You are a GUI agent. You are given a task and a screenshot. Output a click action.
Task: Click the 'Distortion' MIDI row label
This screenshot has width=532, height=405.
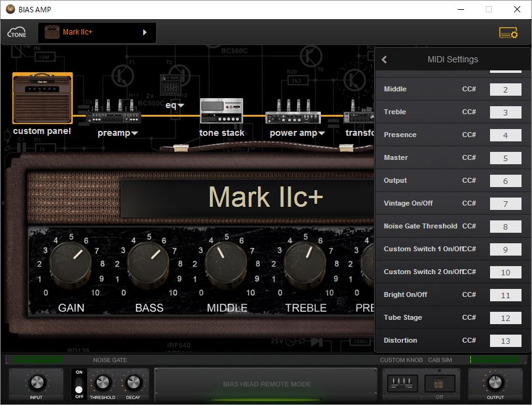pos(401,340)
